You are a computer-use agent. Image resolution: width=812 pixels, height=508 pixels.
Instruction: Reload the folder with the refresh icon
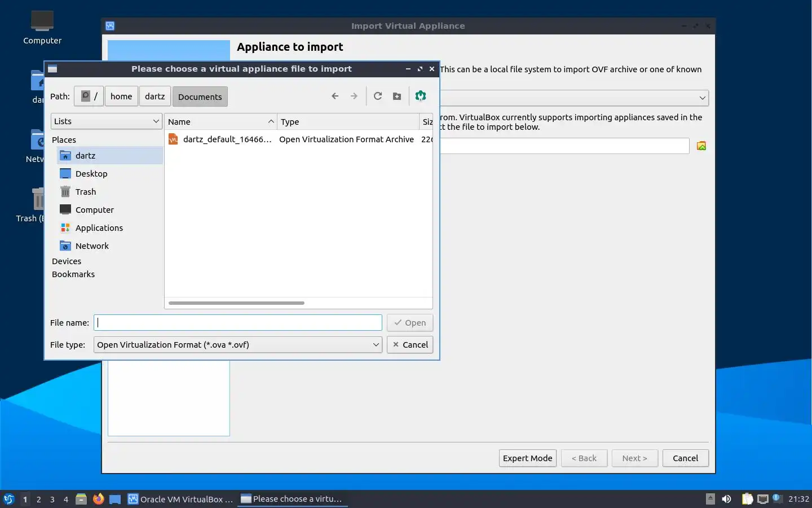[x=378, y=96]
